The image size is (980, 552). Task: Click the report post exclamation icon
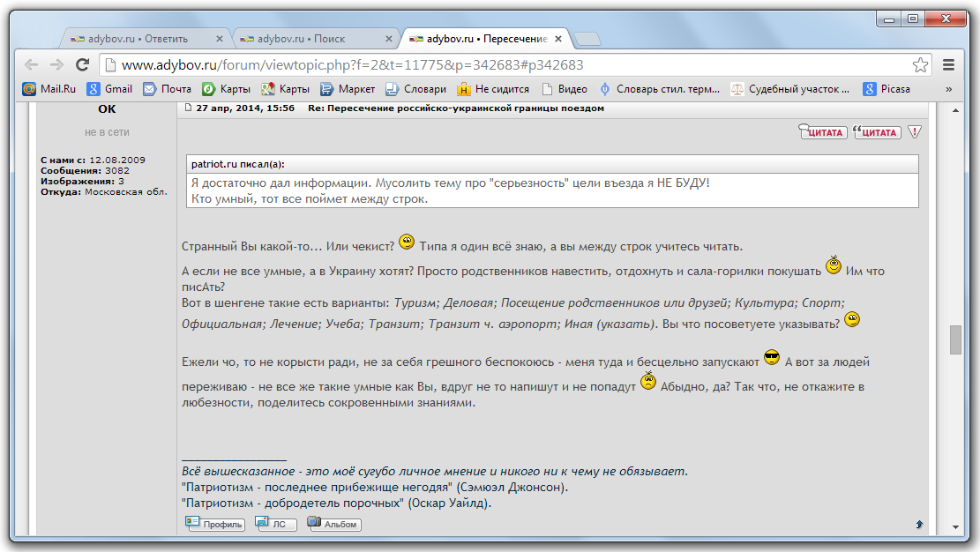point(915,132)
